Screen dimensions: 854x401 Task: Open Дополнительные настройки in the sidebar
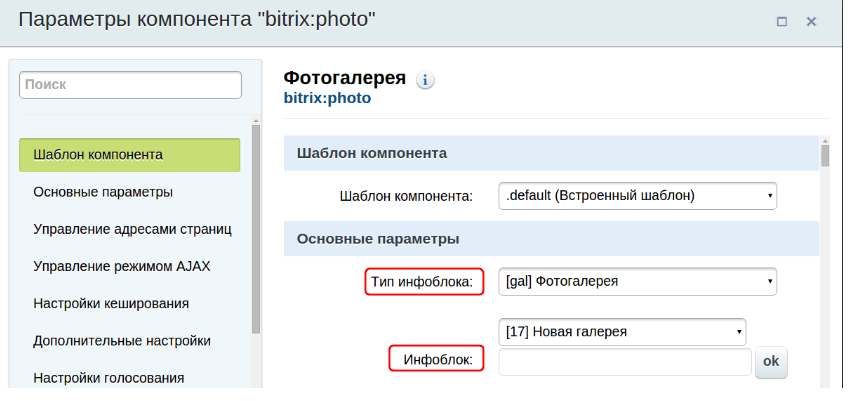(x=121, y=340)
